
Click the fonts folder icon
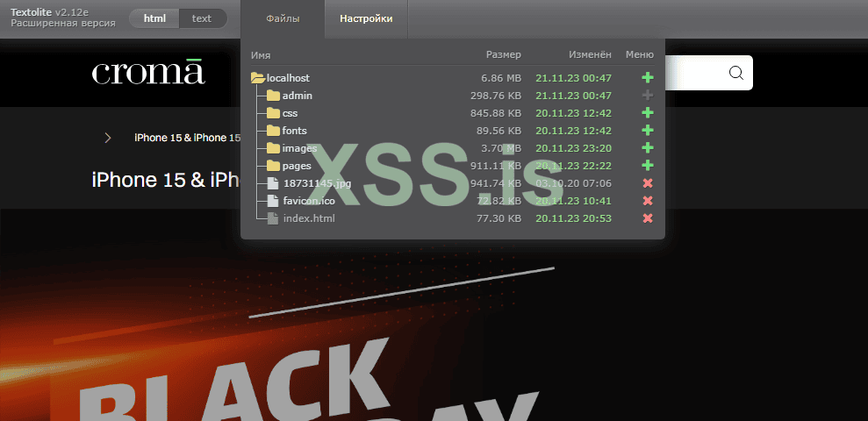tap(274, 131)
